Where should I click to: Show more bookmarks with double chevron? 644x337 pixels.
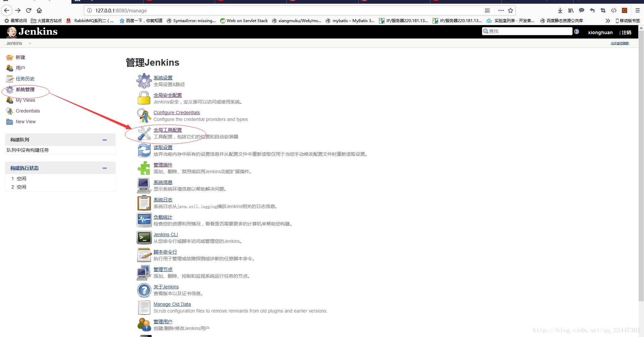[607, 21]
